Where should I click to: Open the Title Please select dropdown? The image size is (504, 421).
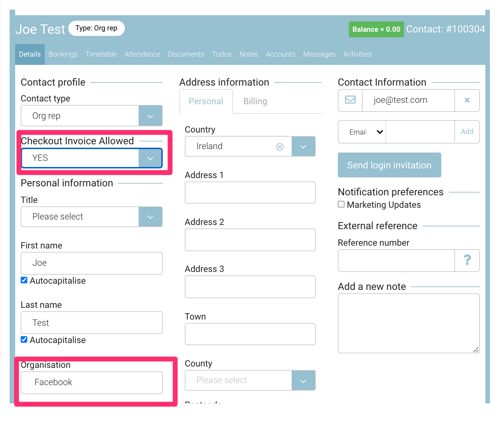pyautogui.click(x=150, y=217)
